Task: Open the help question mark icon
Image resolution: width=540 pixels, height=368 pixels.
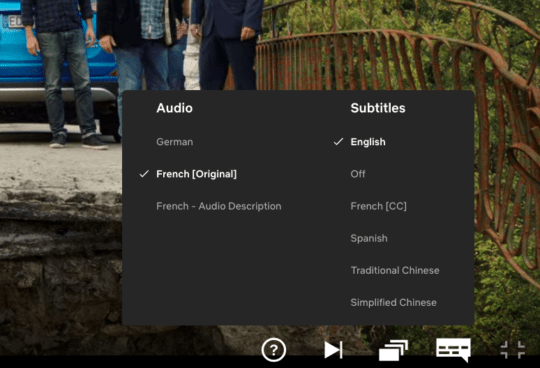Action: (274, 350)
